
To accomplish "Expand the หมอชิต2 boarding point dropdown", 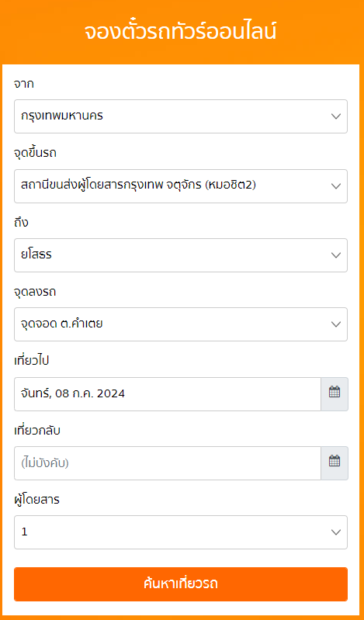I will pos(181,186).
